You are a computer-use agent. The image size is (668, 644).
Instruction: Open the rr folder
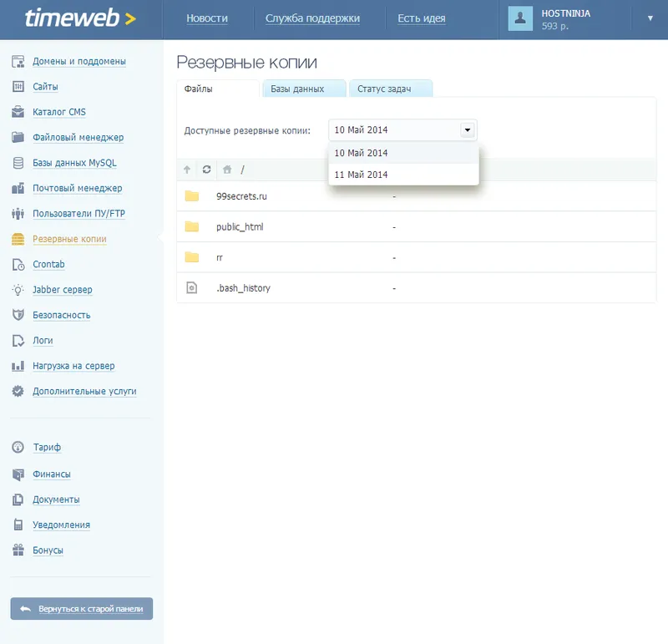220,257
